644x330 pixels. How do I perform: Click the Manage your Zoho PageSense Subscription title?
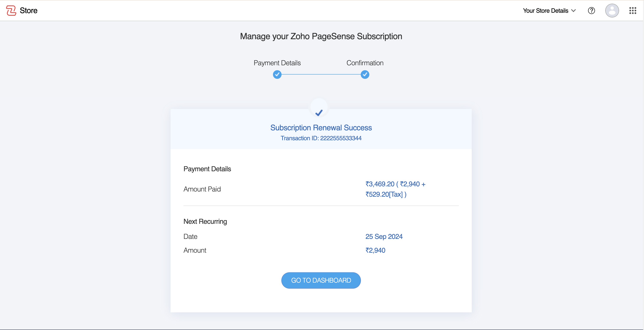pyautogui.click(x=321, y=36)
